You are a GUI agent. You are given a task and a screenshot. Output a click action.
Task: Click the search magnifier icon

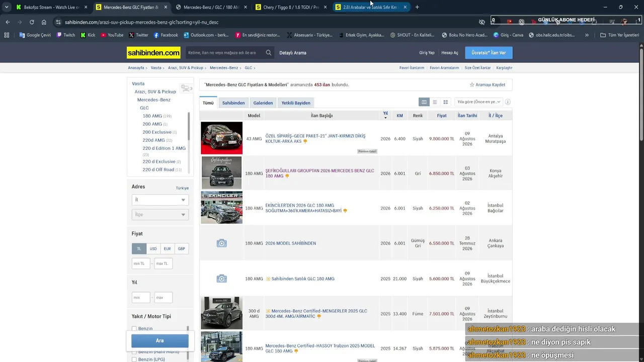coord(269,53)
